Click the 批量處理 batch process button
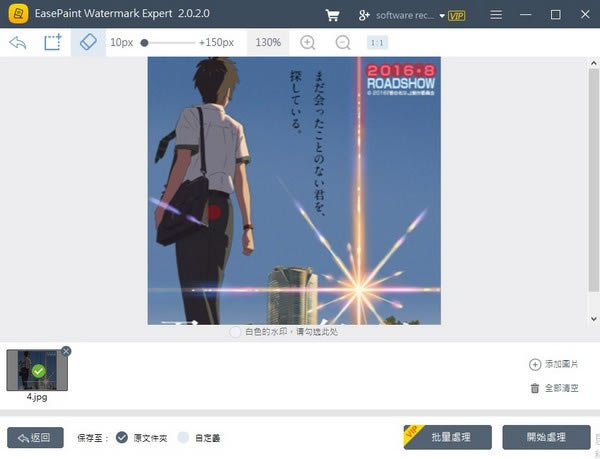The image size is (600, 459). (x=447, y=437)
